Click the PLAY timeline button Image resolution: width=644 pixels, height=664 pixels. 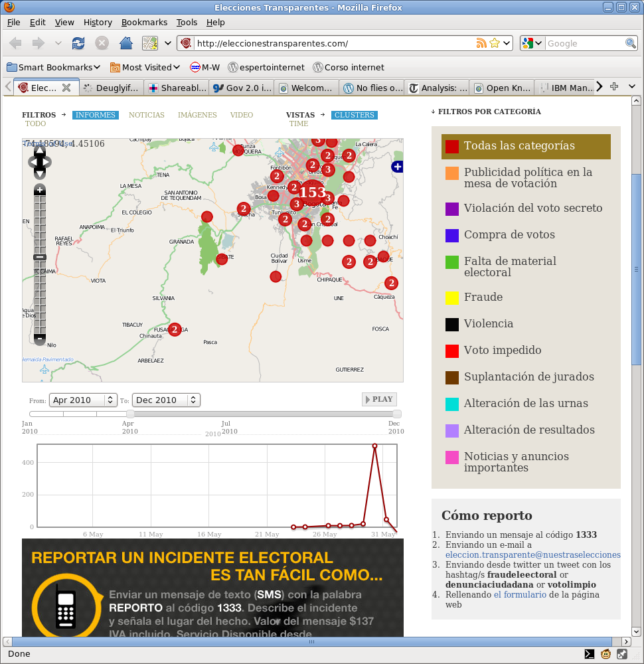point(379,399)
